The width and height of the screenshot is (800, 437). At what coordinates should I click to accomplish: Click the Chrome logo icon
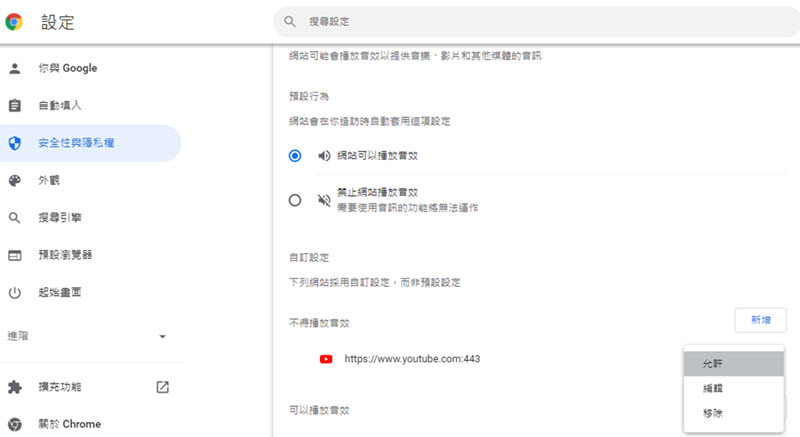14,22
